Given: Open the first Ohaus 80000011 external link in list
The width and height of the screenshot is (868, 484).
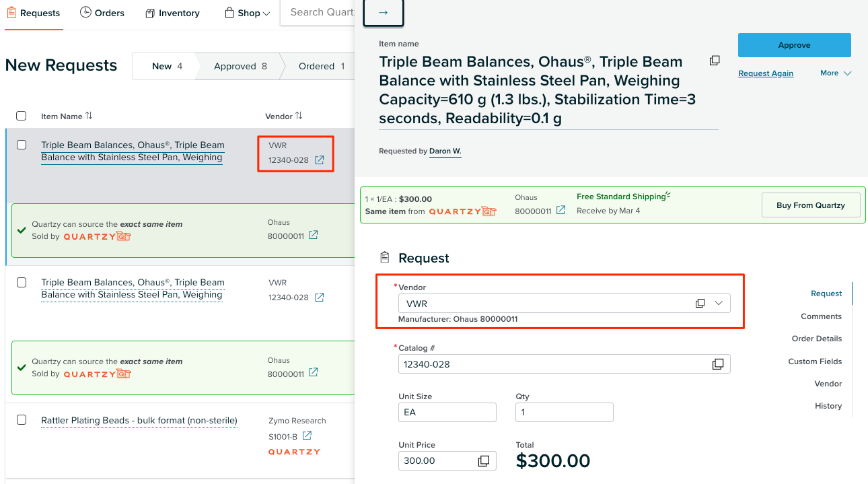Looking at the screenshot, I should click(313, 235).
